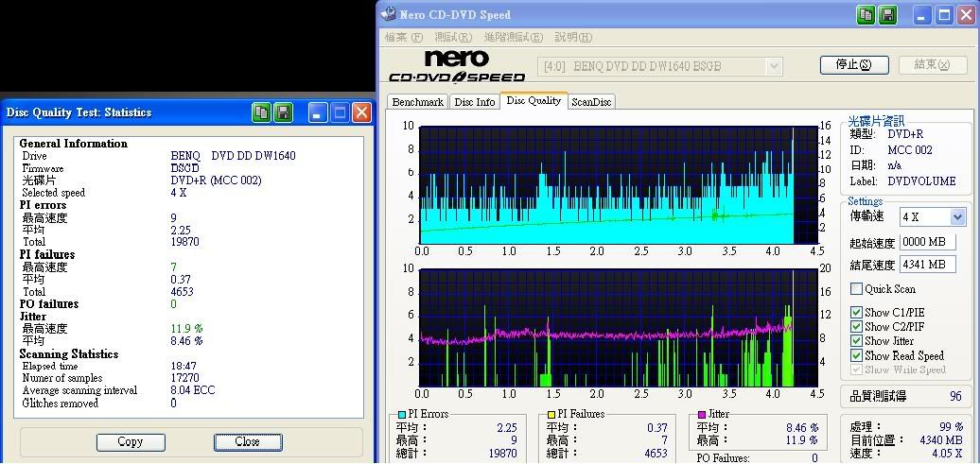Click the Nero CD-DVD Speed logo
Image resolution: width=980 pixels, height=464 pixels.
click(x=457, y=66)
